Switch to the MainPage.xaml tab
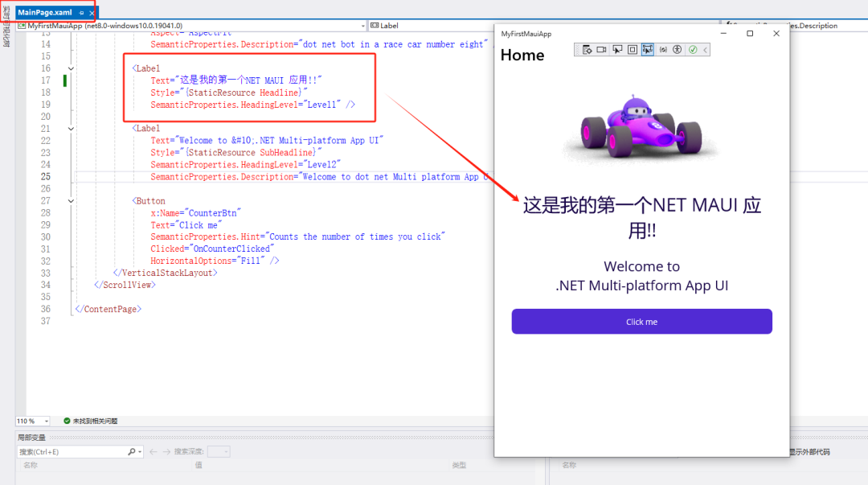Screen dimensions: 868x485 click(x=45, y=12)
